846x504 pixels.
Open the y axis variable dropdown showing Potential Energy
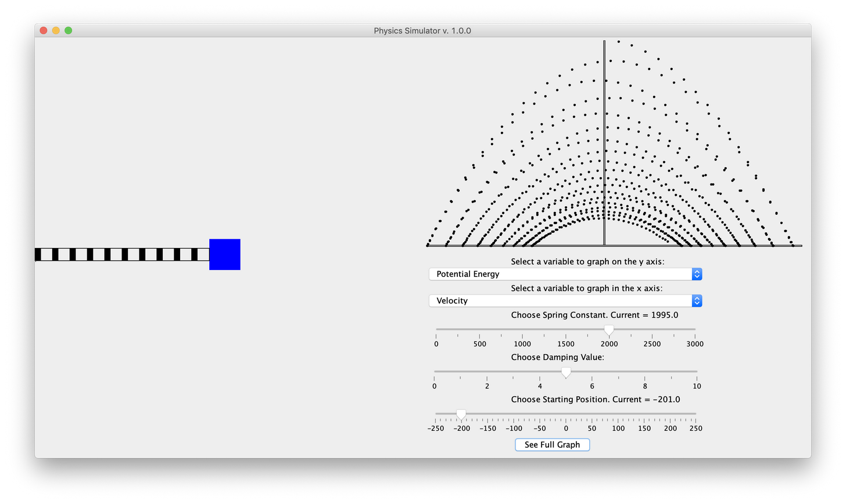tap(565, 274)
